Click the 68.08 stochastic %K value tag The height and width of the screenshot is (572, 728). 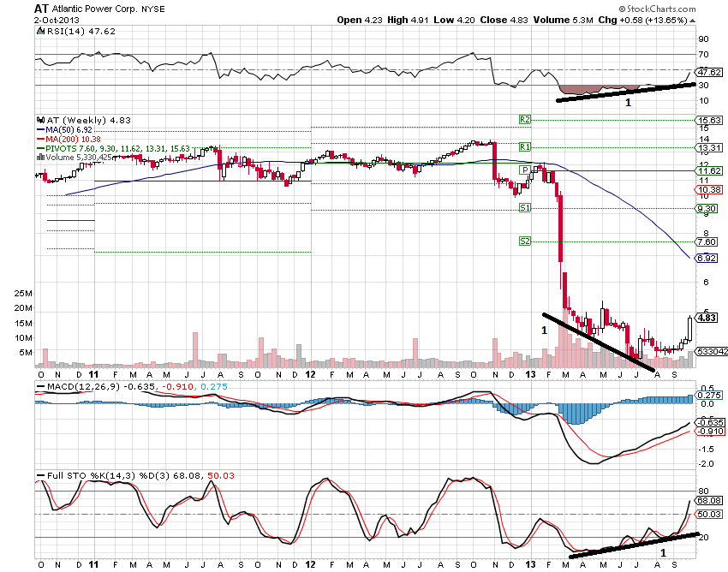(x=709, y=500)
